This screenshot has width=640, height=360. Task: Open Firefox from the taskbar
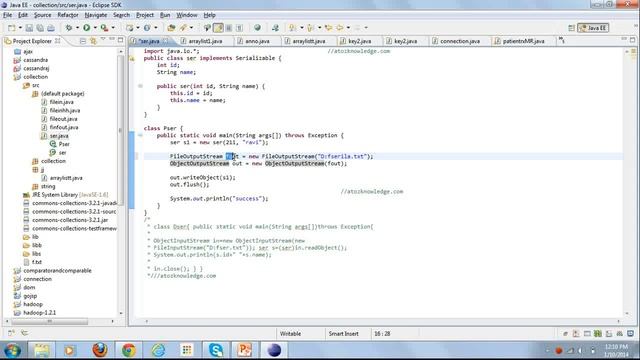(x=100, y=350)
